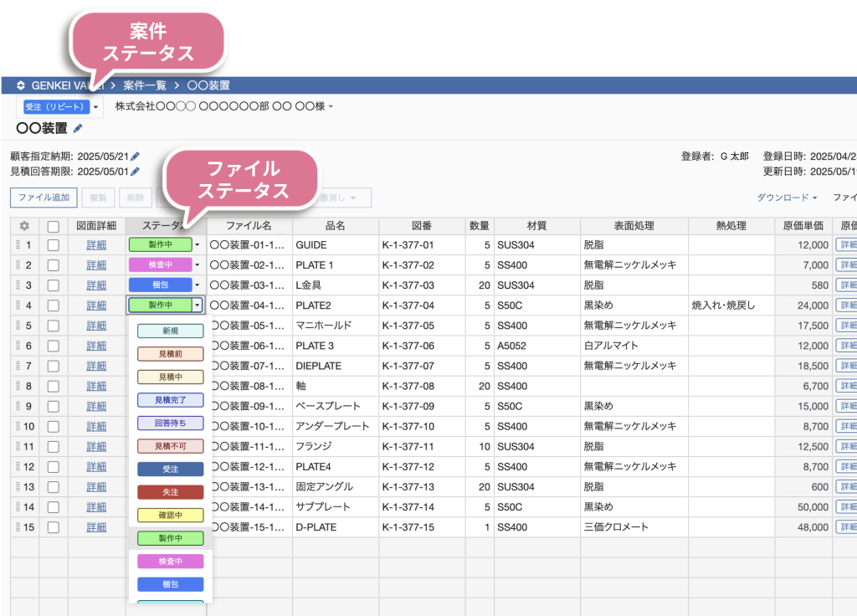The image size is (857, 616).
Task: Grab row 9 drag handle icon
Action: click(18, 406)
